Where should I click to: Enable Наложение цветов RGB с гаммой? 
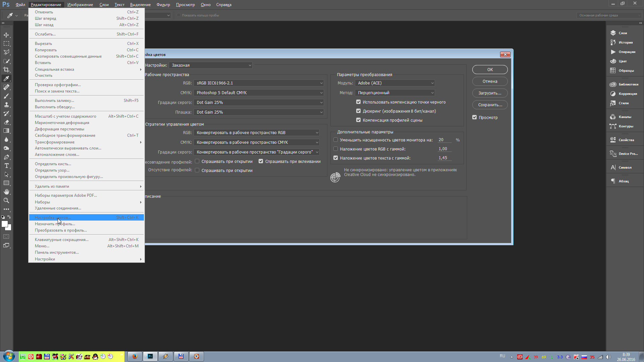(336, 149)
